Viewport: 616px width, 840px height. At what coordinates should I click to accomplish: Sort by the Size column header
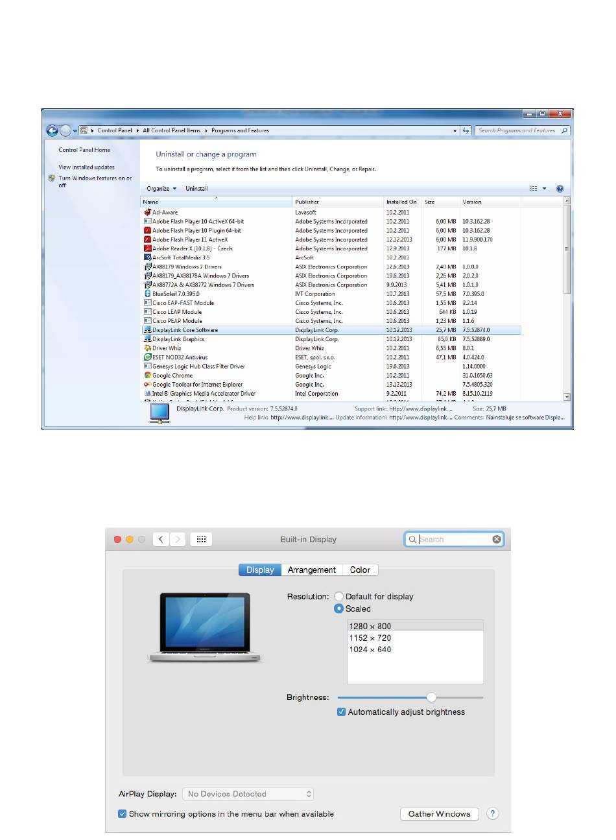(x=440, y=202)
